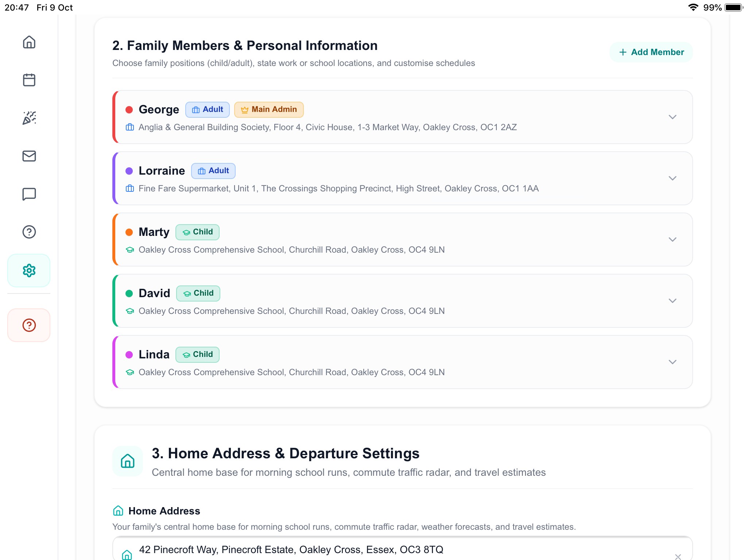Open the Mail envelope icon in sidebar
The height and width of the screenshot is (560, 747).
click(x=29, y=156)
